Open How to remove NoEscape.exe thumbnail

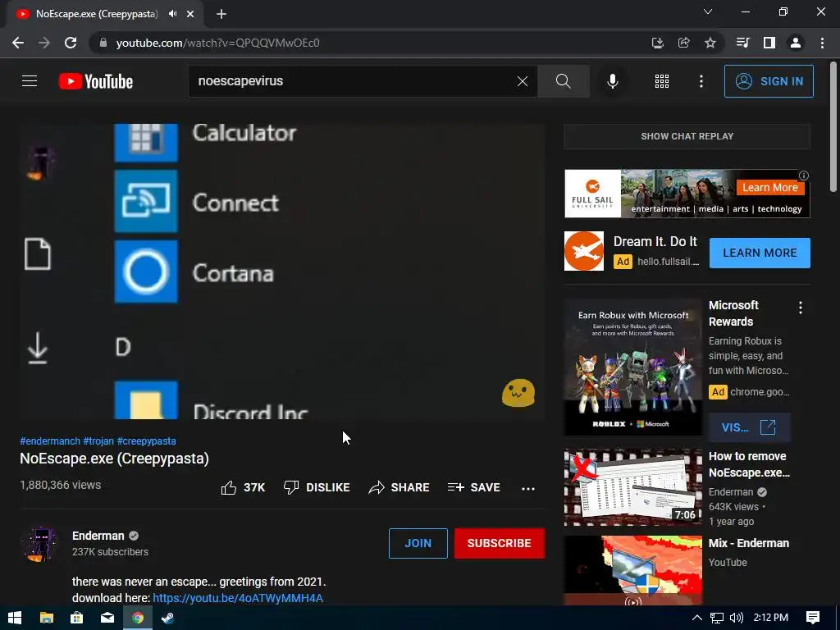tap(632, 487)
